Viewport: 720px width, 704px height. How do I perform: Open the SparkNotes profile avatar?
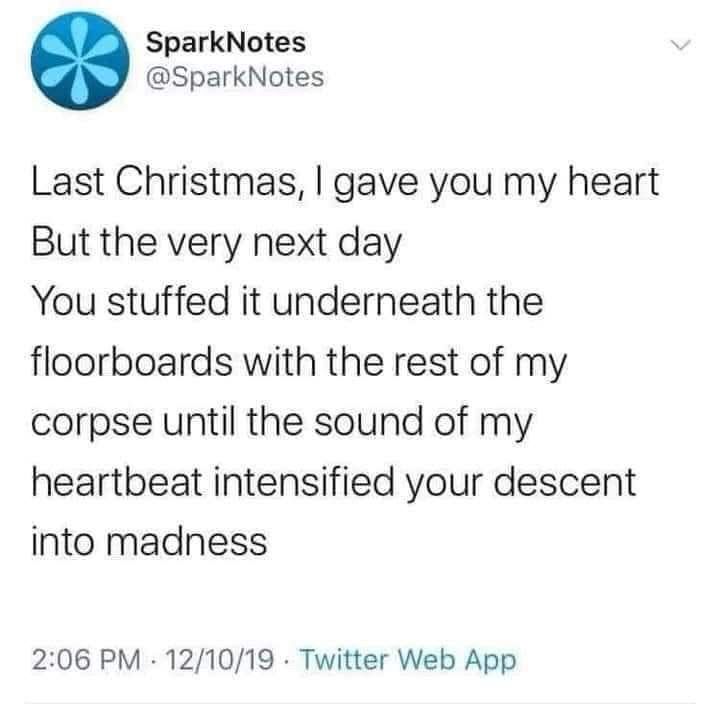tap(80, 61)
